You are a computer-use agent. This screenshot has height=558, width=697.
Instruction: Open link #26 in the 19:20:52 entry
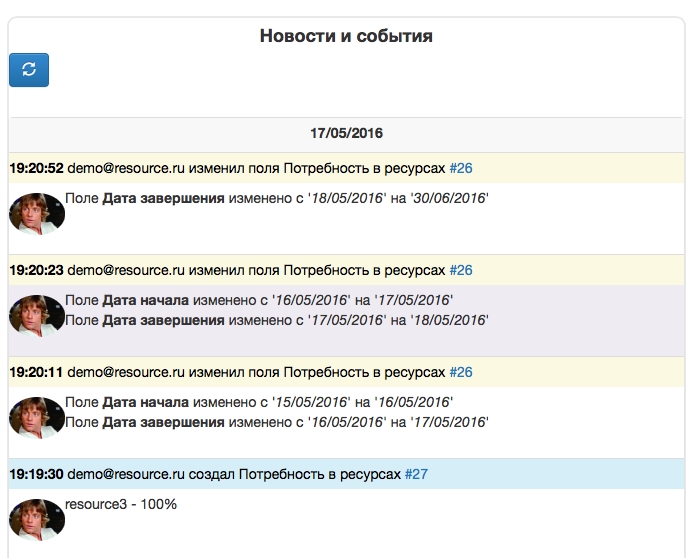460,168
